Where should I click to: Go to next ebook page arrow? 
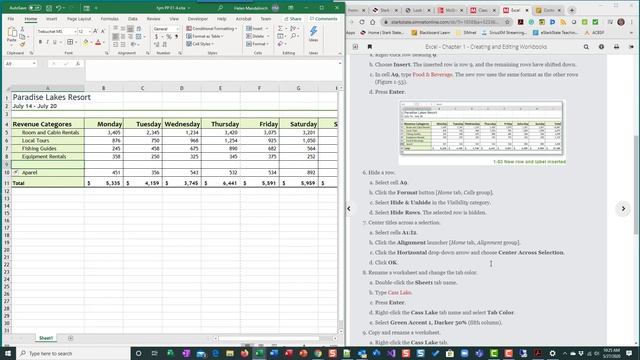tap(623, 209)
